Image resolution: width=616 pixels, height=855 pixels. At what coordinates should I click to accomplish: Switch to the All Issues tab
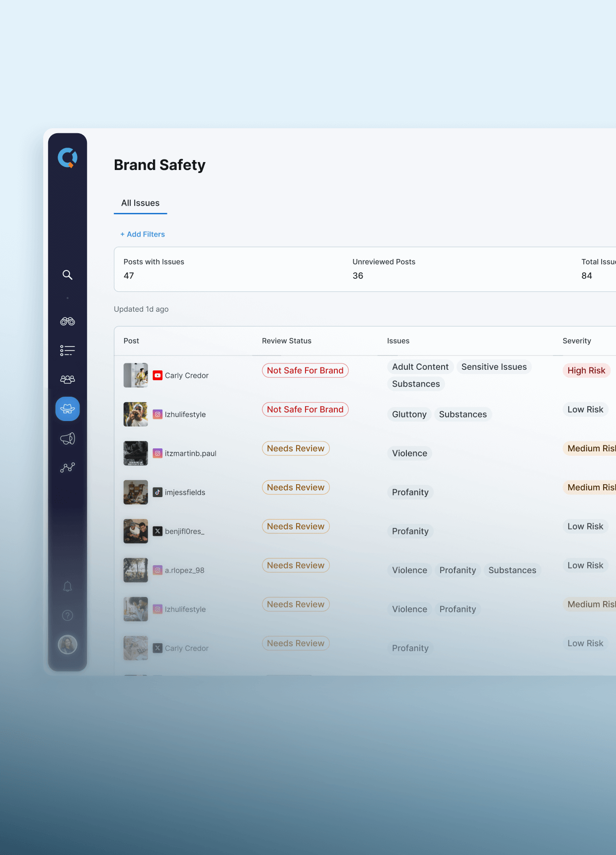[x=140, y=203]
